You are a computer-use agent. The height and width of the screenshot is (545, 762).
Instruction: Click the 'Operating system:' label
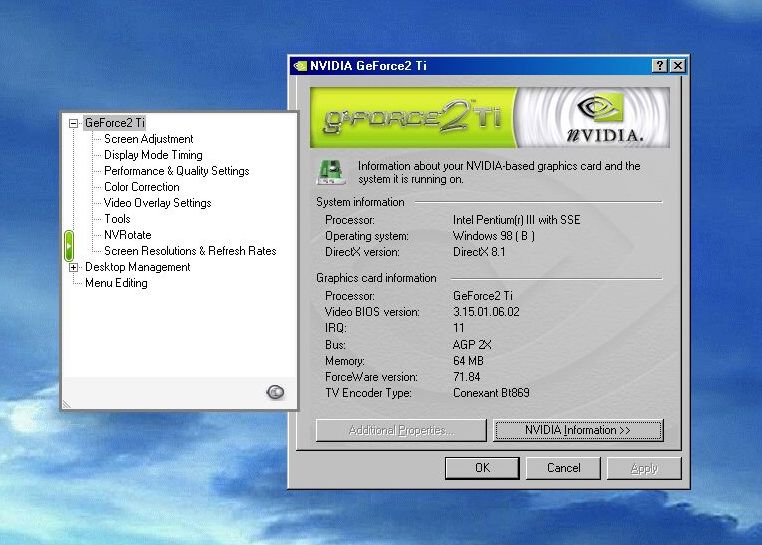(367, 236)
